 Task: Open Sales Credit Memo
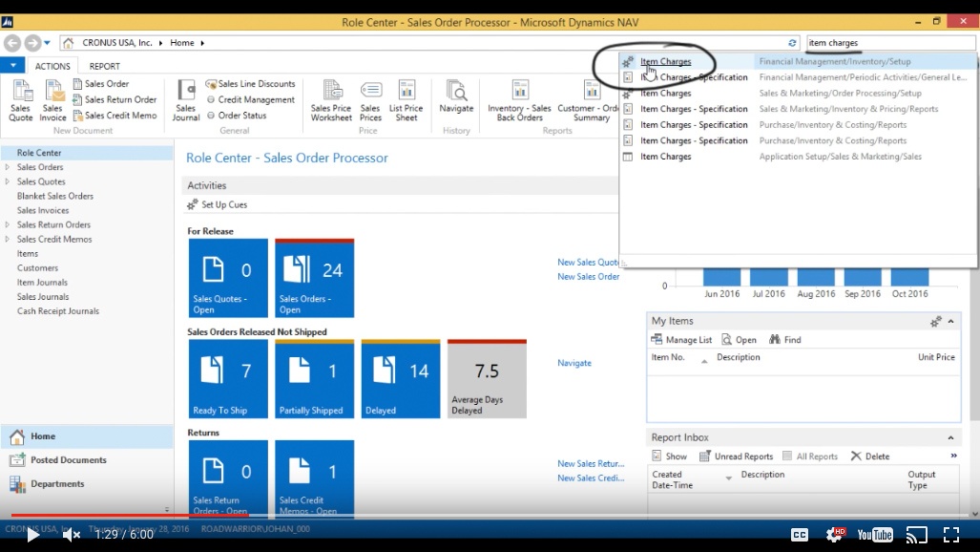(115, 116)
